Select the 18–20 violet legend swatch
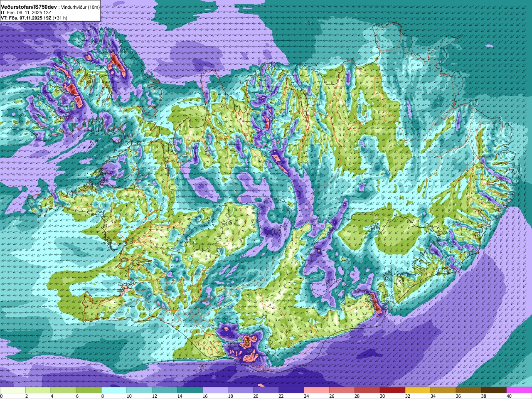Screen dimensions: 532x399 (241, 390)
